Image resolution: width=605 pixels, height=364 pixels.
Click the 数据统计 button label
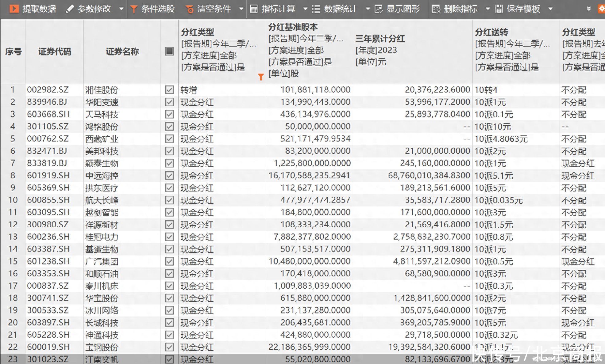coord(341,9)
